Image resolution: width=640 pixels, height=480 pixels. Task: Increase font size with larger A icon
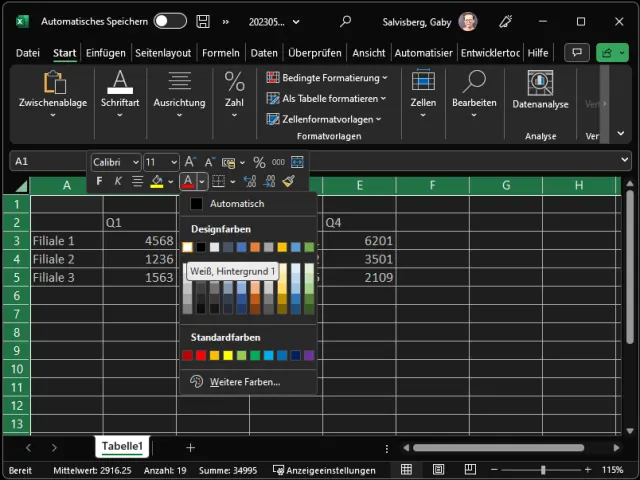[x=190, y=162]
